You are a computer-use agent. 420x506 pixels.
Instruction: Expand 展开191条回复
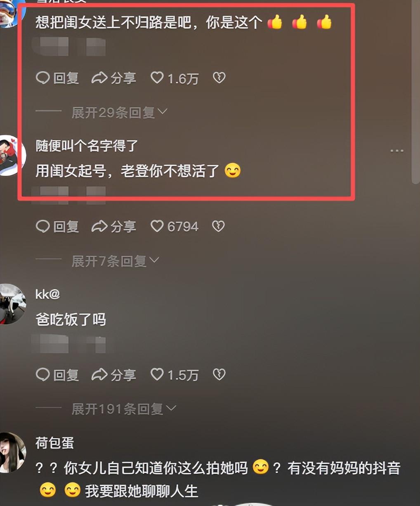[x=124, y=409]
